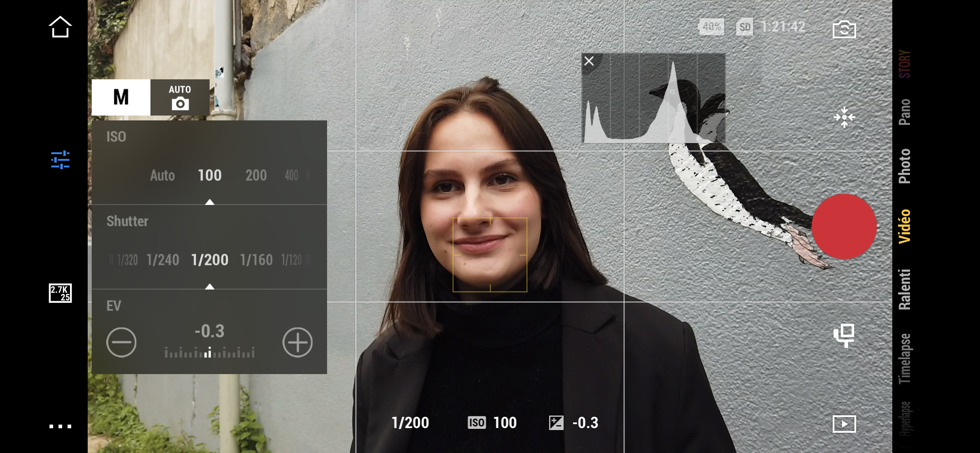
Task: Increase EV with plus button
Action: pos(297,342)
